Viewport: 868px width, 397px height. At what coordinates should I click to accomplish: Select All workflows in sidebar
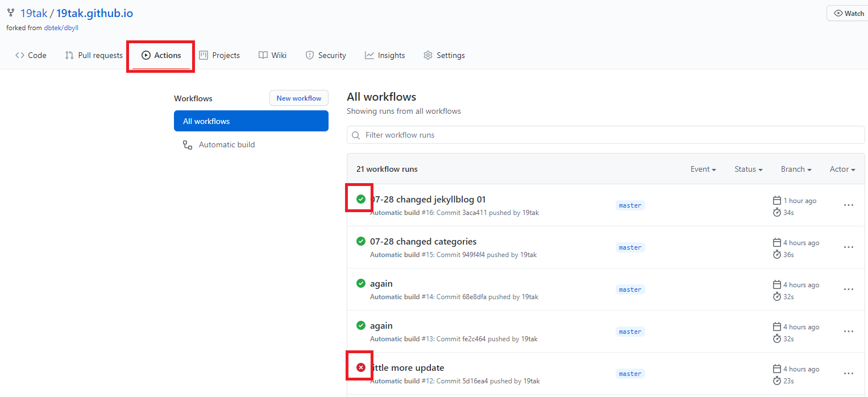(251, 121)
